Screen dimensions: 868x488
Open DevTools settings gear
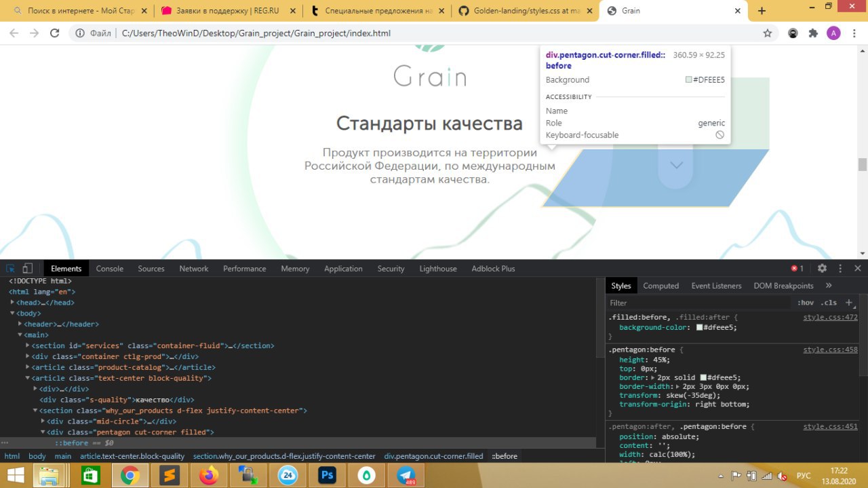(822, 269)
